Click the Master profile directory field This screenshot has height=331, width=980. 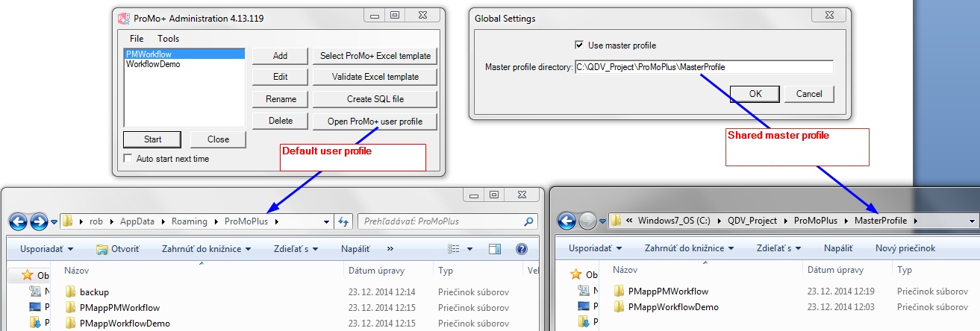tap(703, 67)
